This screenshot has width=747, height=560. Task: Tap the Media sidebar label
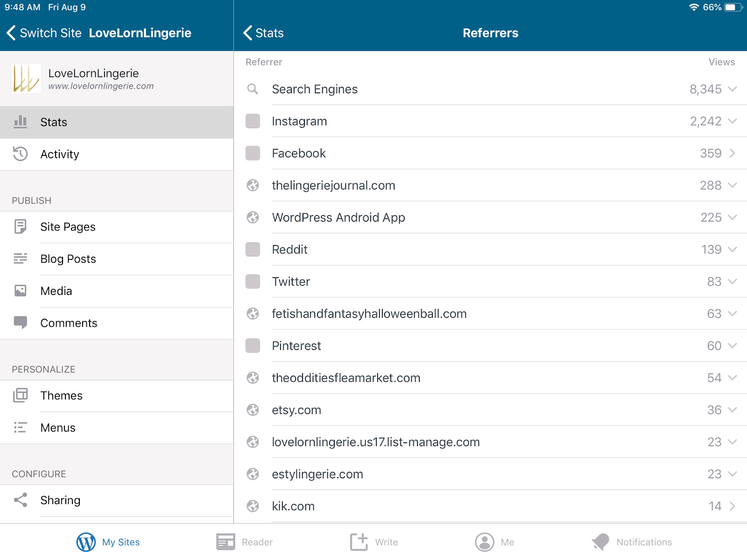point(56,291)
